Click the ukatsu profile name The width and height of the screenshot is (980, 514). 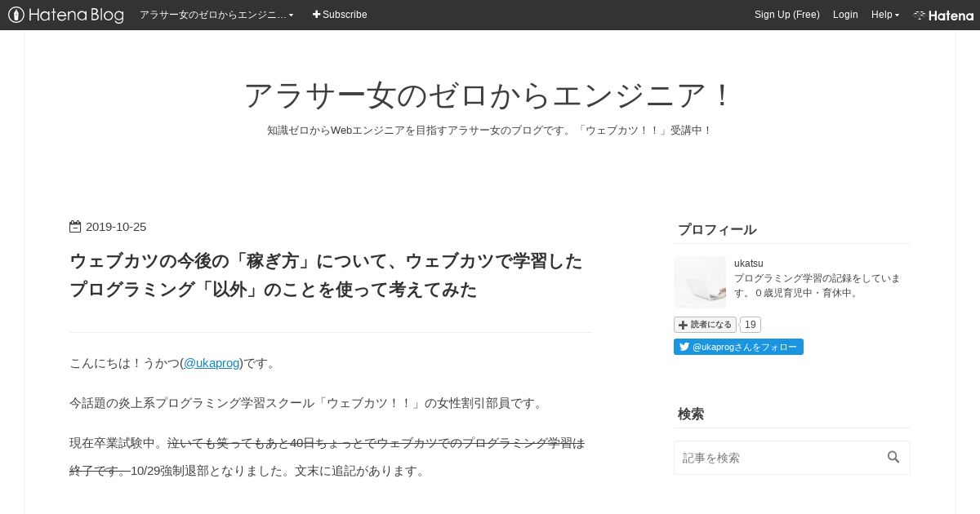pos(749,263)
